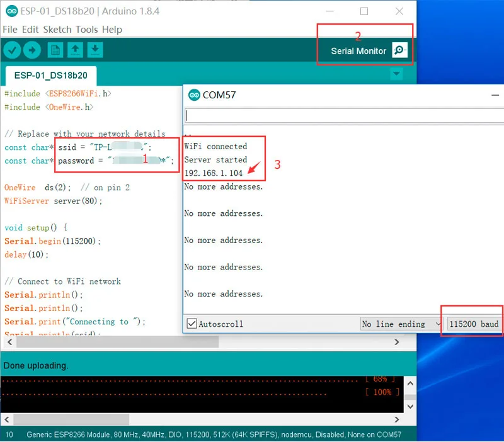
Task: Open the Sketch menu
Action: (57, 30)
